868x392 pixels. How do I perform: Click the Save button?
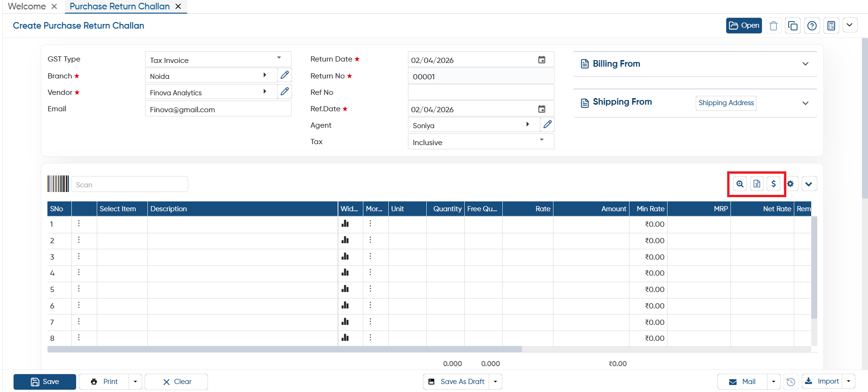click(45, 382)
